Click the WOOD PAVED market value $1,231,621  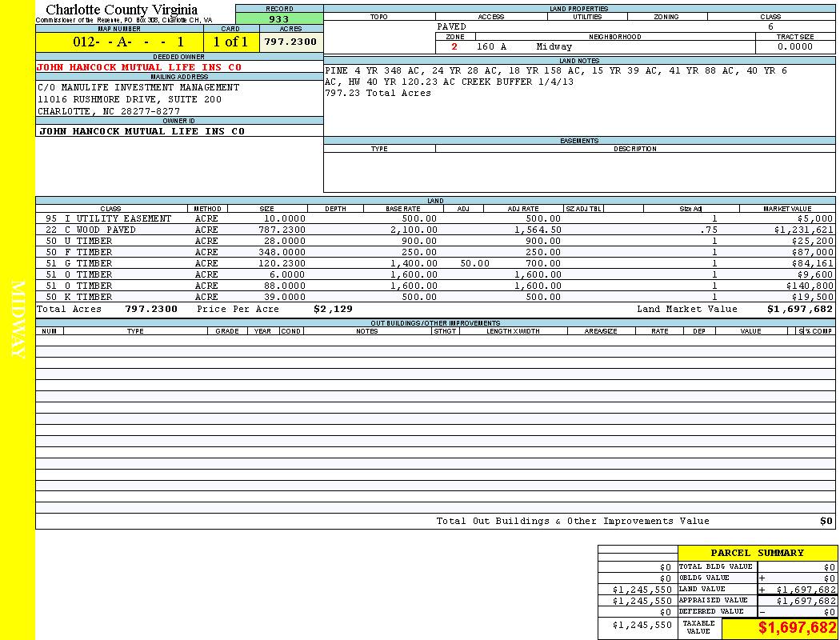[804, 230]
